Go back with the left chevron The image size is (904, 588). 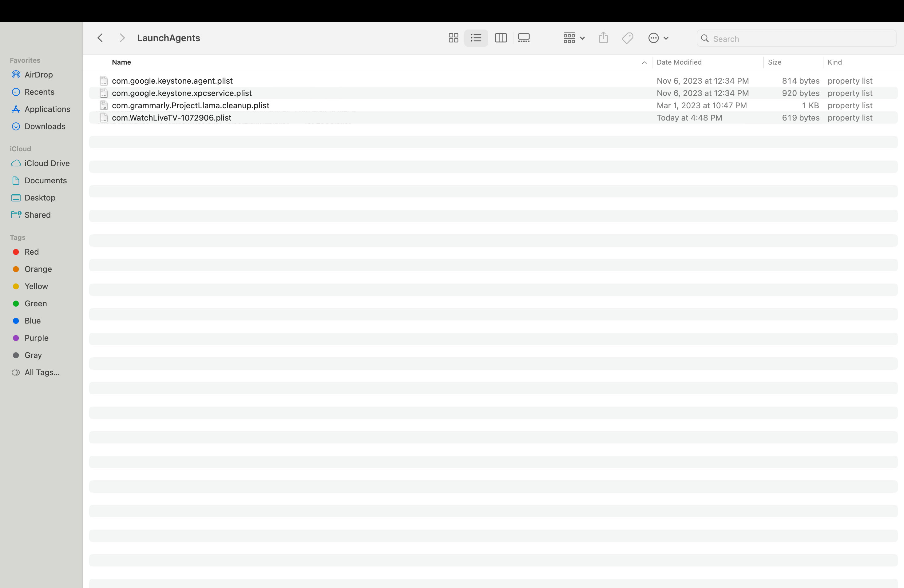tap(100, 38)
